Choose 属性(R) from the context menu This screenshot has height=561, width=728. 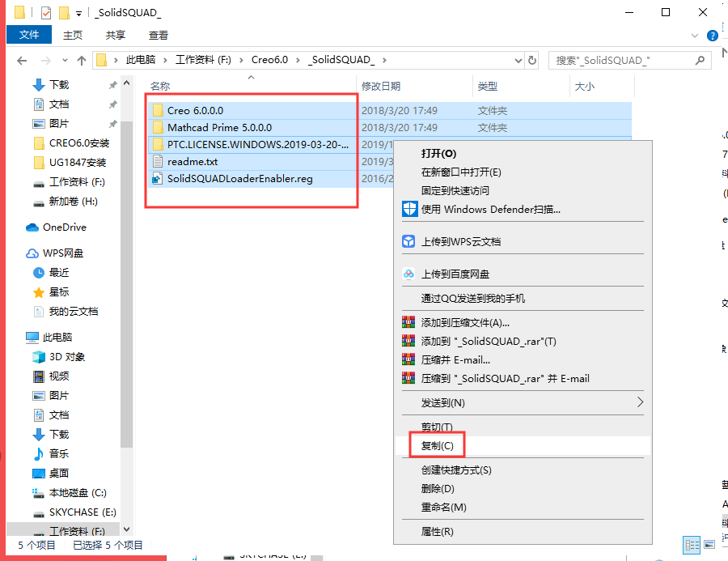click(x=437, y=532)
